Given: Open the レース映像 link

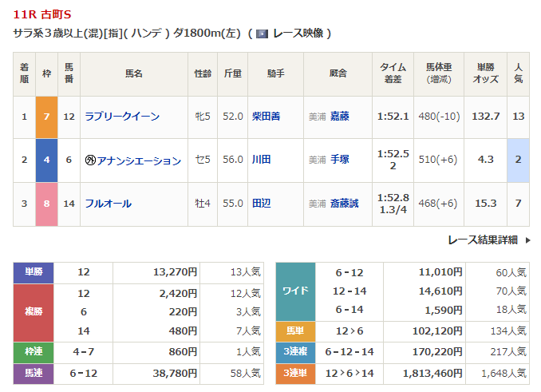Looking at the screenshot, I should 298,33.
